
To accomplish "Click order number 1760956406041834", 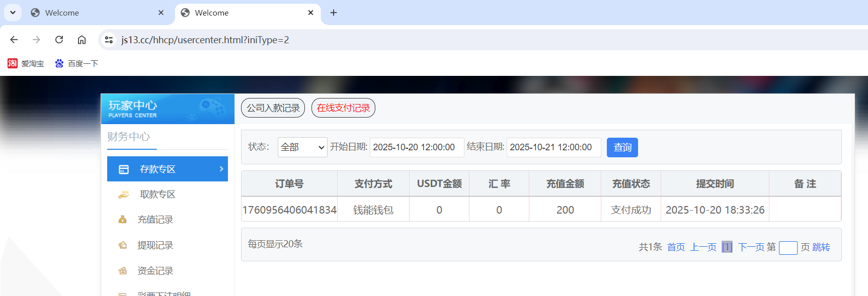I will [289, 210].
